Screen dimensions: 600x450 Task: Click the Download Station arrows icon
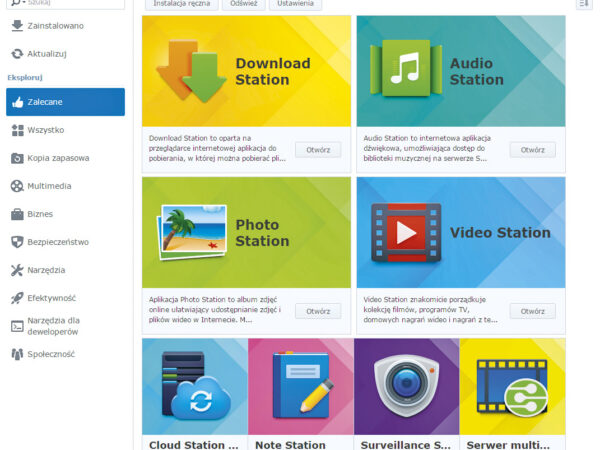[191, 71]
